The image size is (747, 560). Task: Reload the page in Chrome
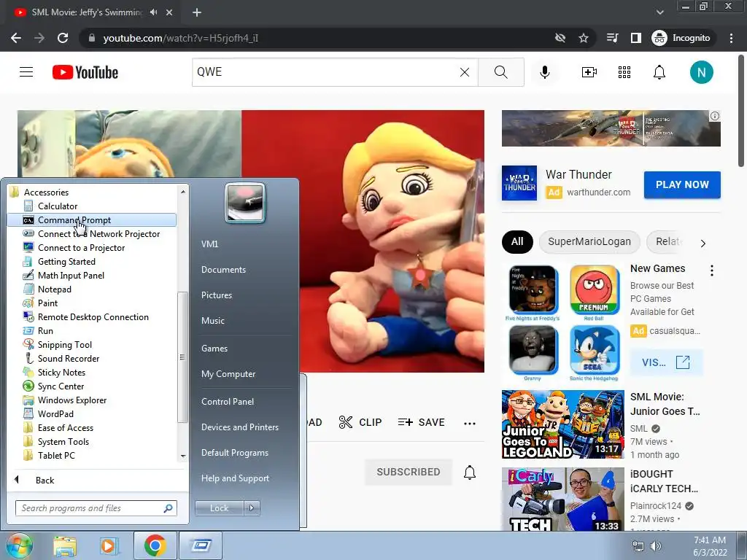click(63, 38)
